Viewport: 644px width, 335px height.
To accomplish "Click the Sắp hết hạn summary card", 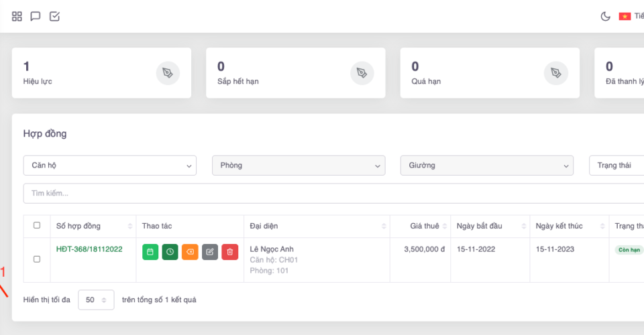I will 295,73.
